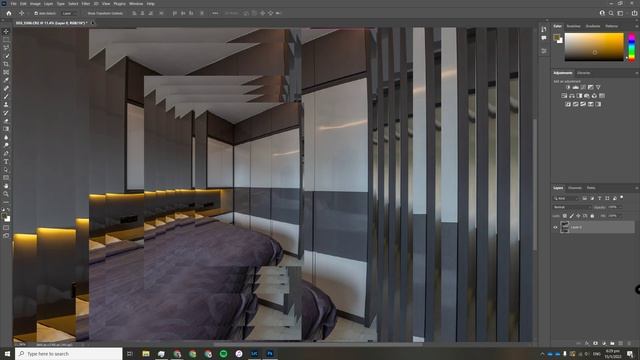Toggle lock all padlock icon

(592, 216)
